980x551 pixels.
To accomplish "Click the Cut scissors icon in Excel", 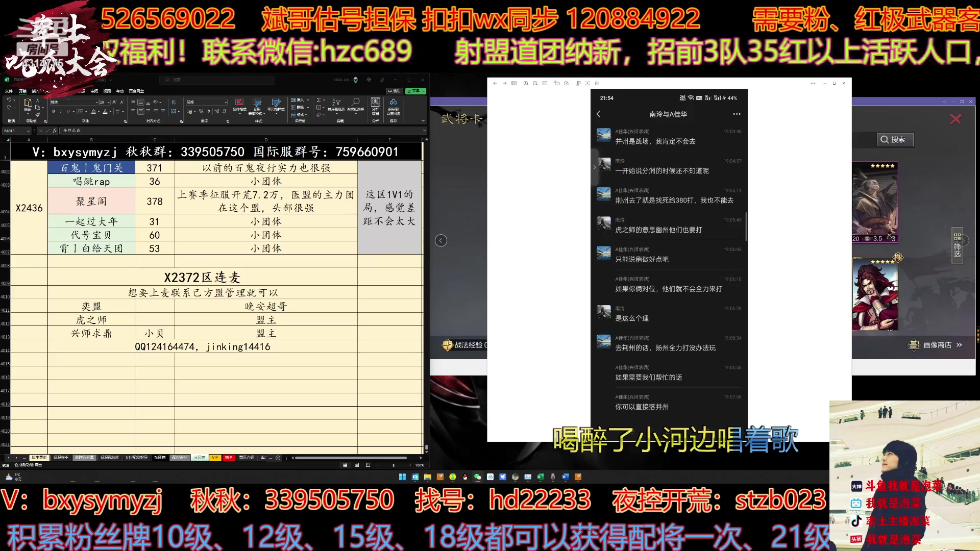I will point(38,100).
